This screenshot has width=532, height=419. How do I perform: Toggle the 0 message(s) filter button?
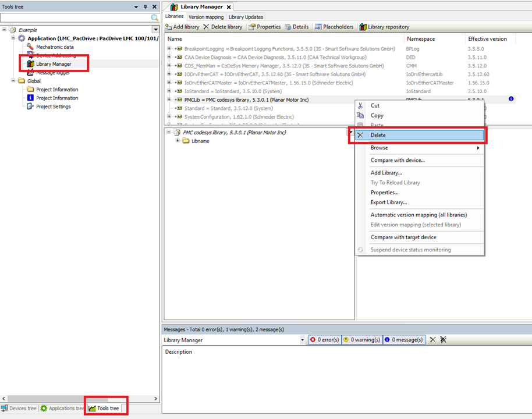(403, 339)
